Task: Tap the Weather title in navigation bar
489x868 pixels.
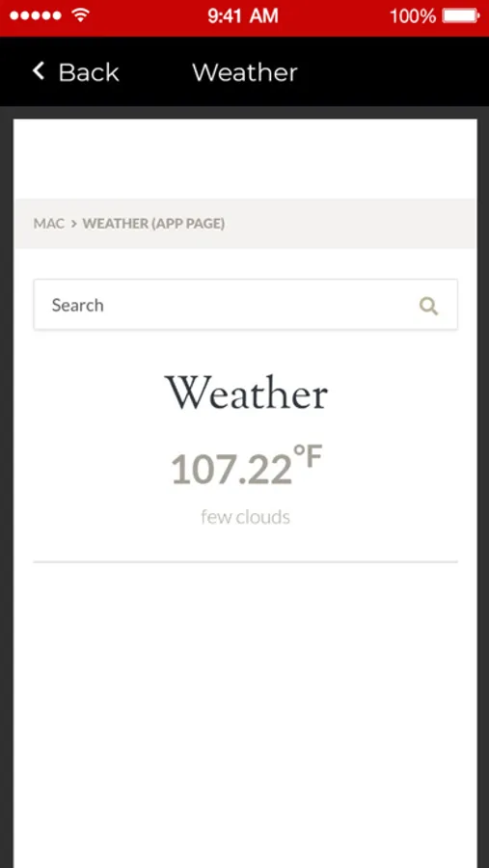Action: point(245,72)
